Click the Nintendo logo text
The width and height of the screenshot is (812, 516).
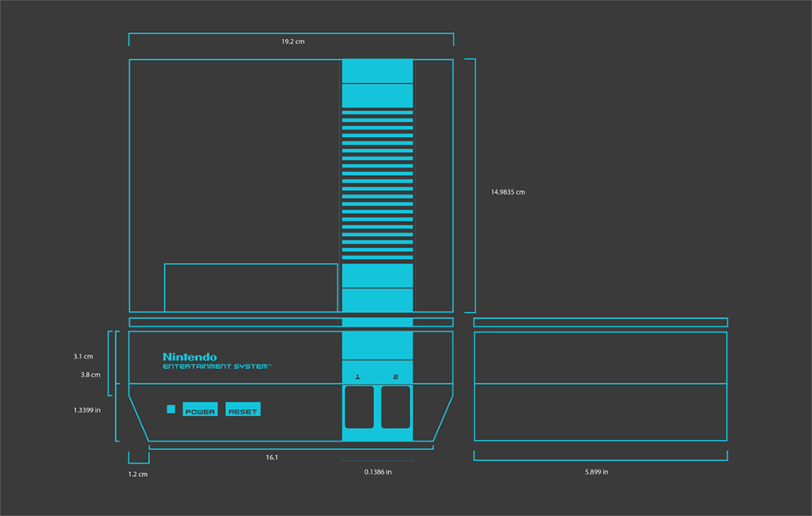(189, 357)
